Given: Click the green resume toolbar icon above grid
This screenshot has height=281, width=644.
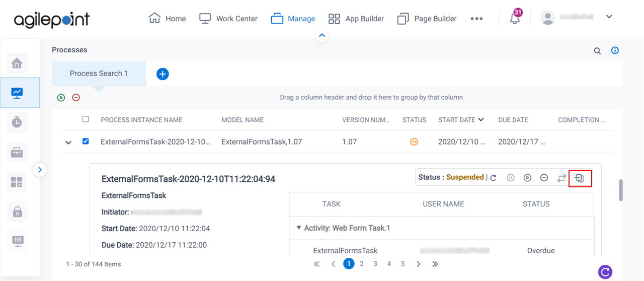Looking at the screenshot, I should [61, 98].
